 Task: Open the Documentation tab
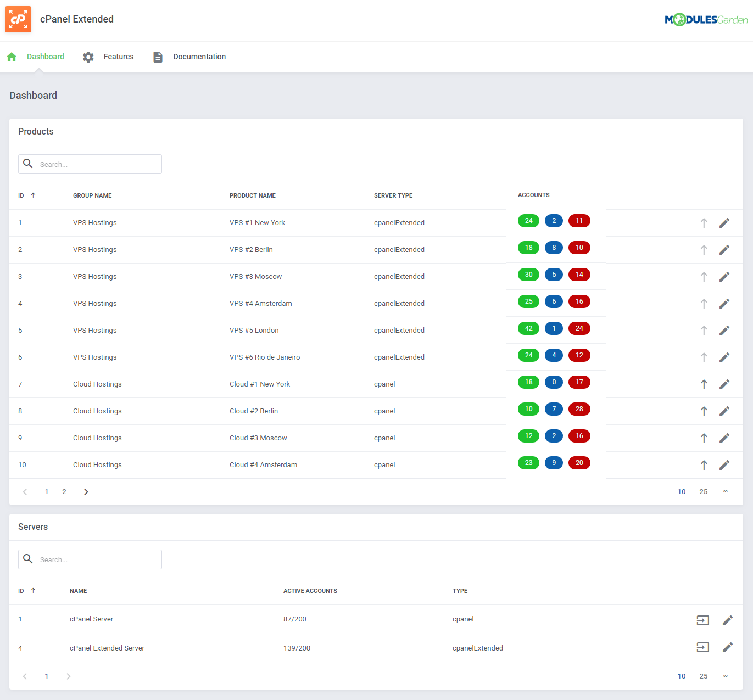[199, 57]
